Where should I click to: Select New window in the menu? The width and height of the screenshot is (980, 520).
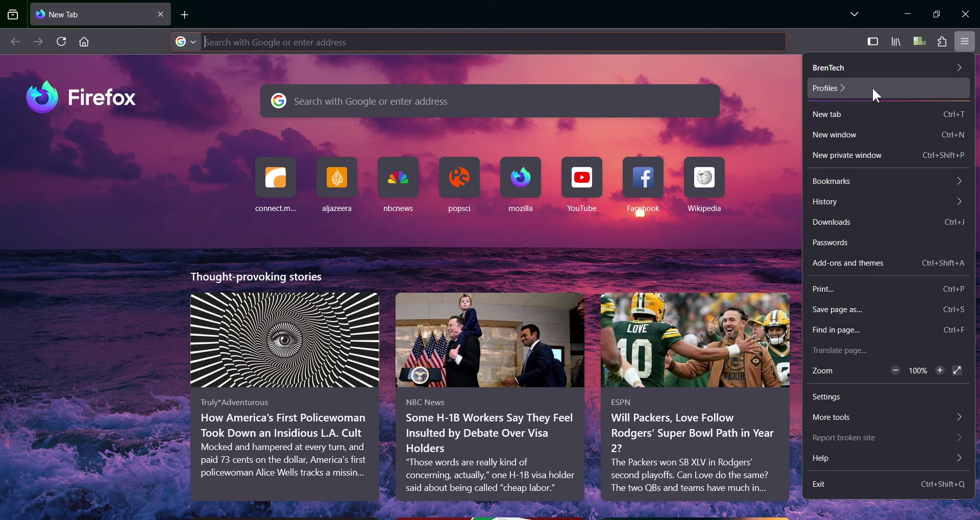pos(888,135)
